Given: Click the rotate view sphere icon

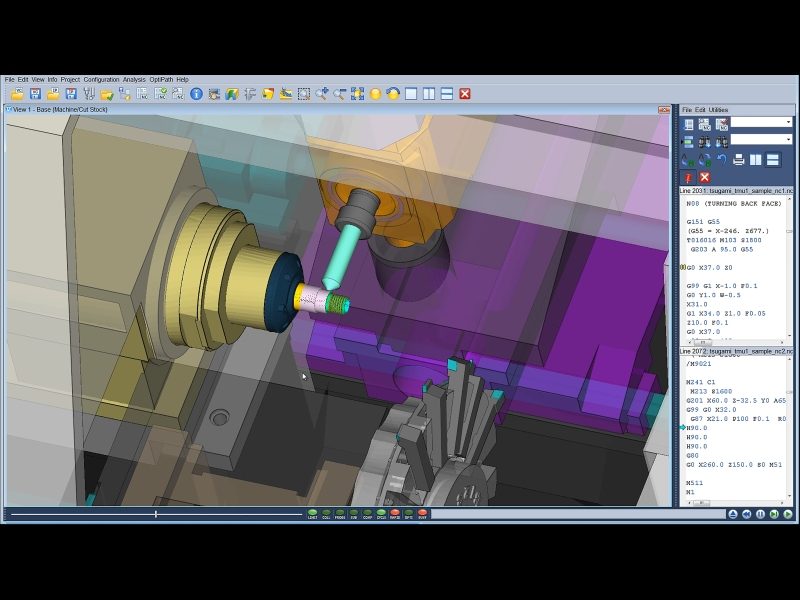Looking at the screenshot, I should [393, 94].
